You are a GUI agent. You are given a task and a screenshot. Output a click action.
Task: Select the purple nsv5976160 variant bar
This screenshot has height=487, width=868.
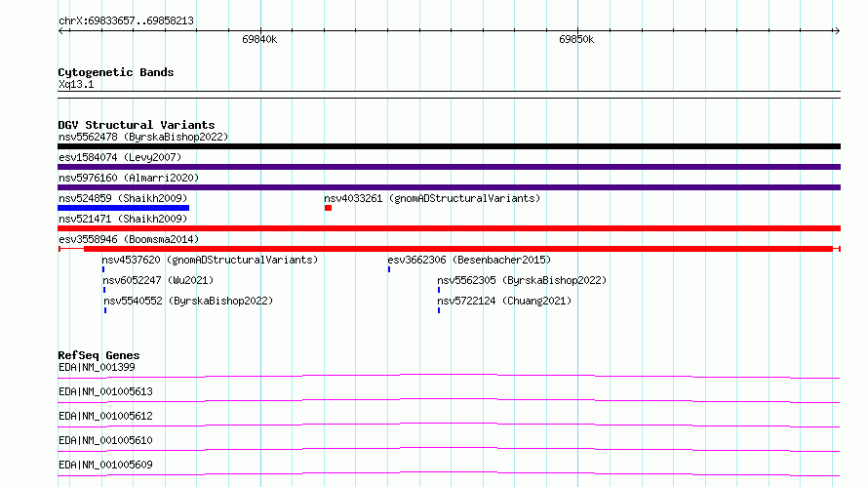tap(449, 187)
